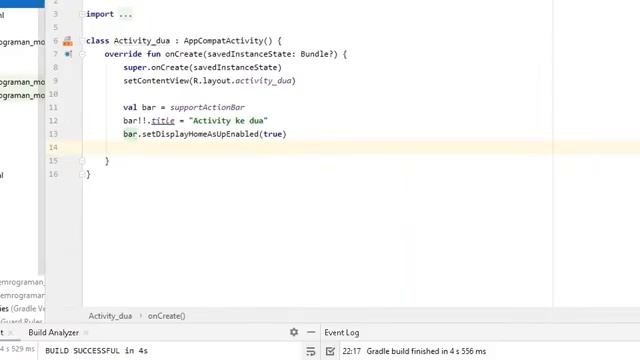Image resolution: width=640 pixels, height=360 pixels.
Task: Click activity_dua layout reference on line 9
Action: click(263, 81)
